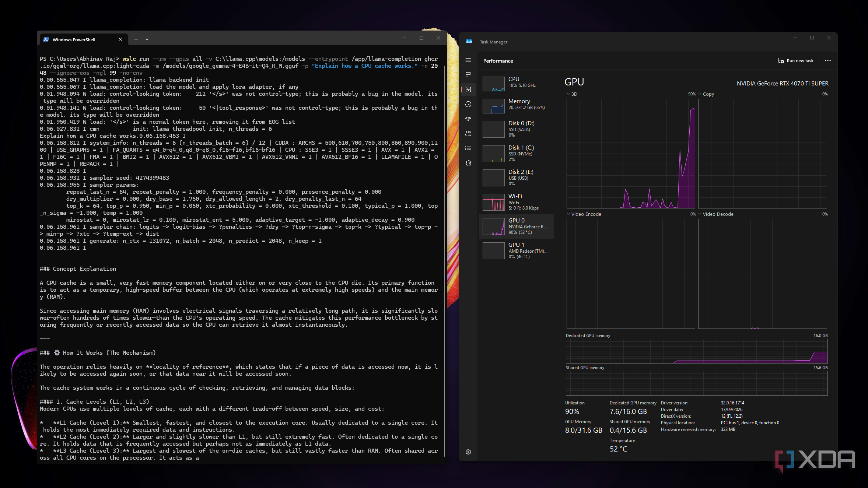Screen dimensions: 868x488
Task: Open the more options ellipsis menu
Action: pyautogui.click(x=828, y=61)
